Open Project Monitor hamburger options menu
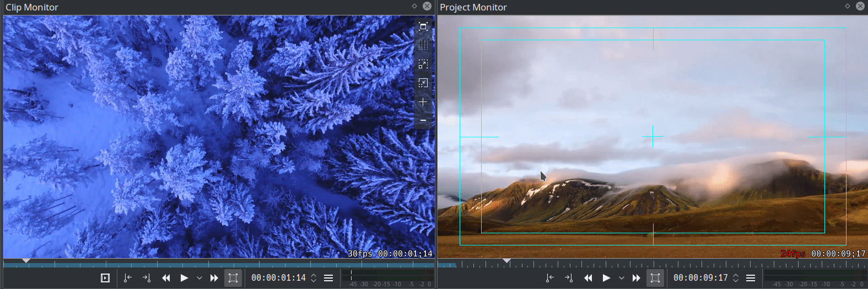The width and height of the screenshot is (868, 289). tap(751, 278)
